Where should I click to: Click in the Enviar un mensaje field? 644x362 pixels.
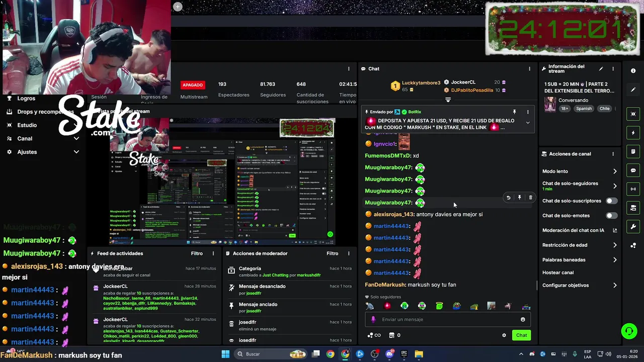click(x=448, y=319)
